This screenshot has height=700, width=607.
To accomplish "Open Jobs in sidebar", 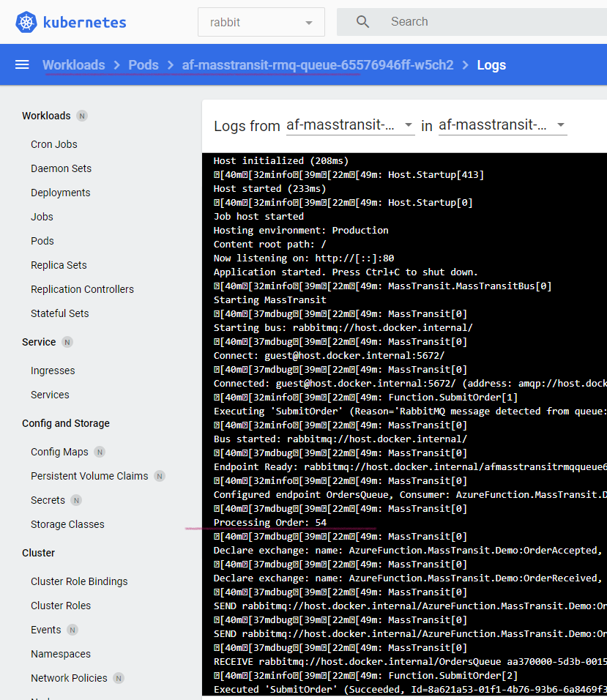I will (42, 217).
